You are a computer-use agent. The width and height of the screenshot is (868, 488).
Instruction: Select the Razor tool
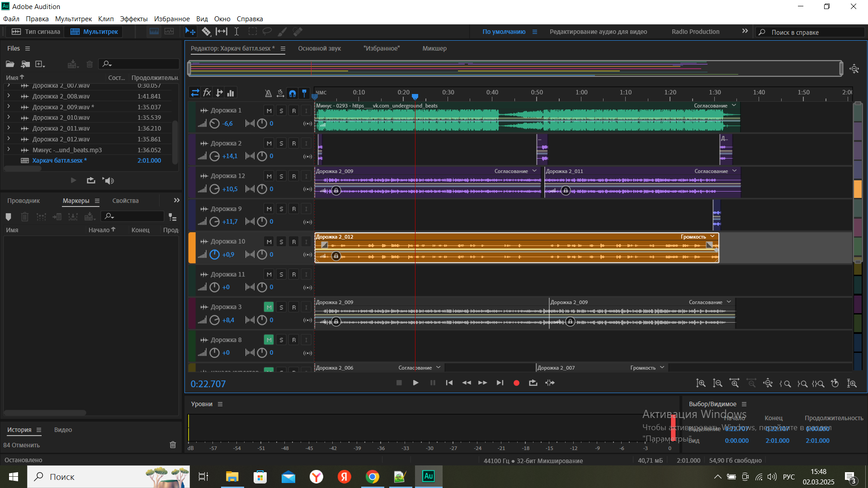[206, 32]
